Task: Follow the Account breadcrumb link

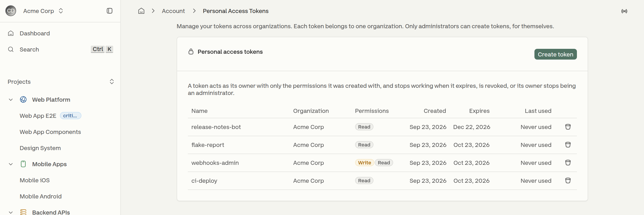Action: 173,11
